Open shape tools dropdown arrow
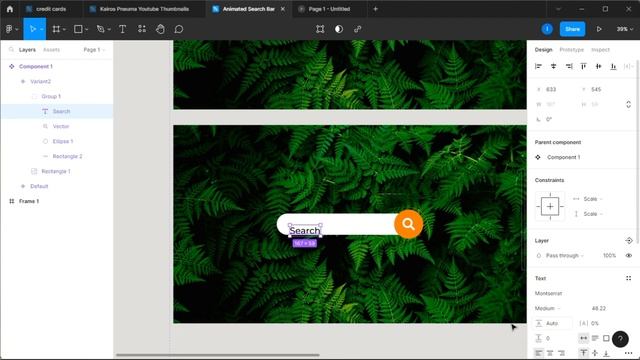This screenshot has height=360, width=640. tap(87, 29)
